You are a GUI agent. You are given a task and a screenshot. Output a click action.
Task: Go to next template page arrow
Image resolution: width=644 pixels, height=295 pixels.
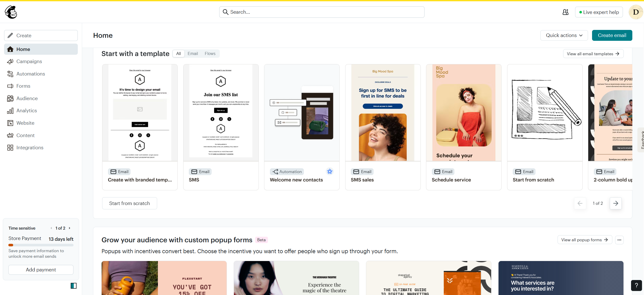(616, 203)
